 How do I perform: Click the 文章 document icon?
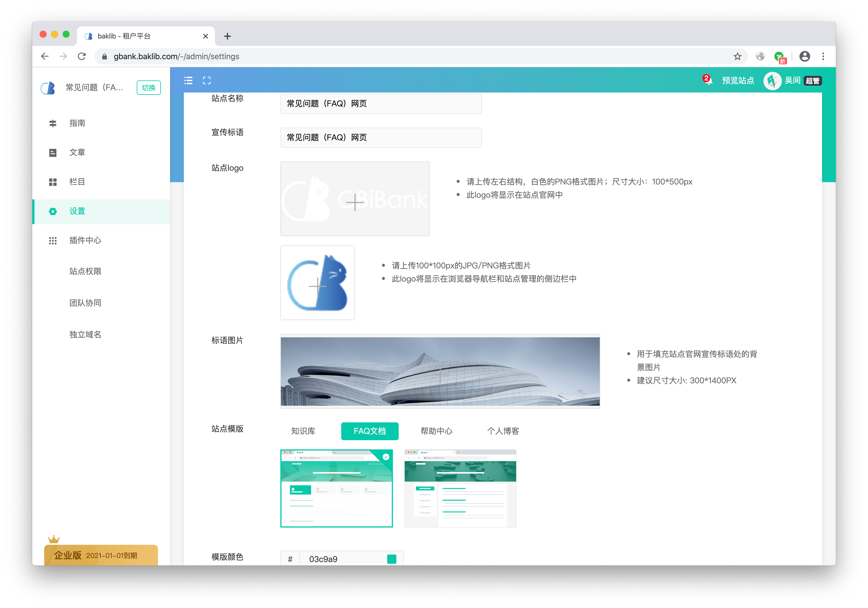tap(53, 152)
